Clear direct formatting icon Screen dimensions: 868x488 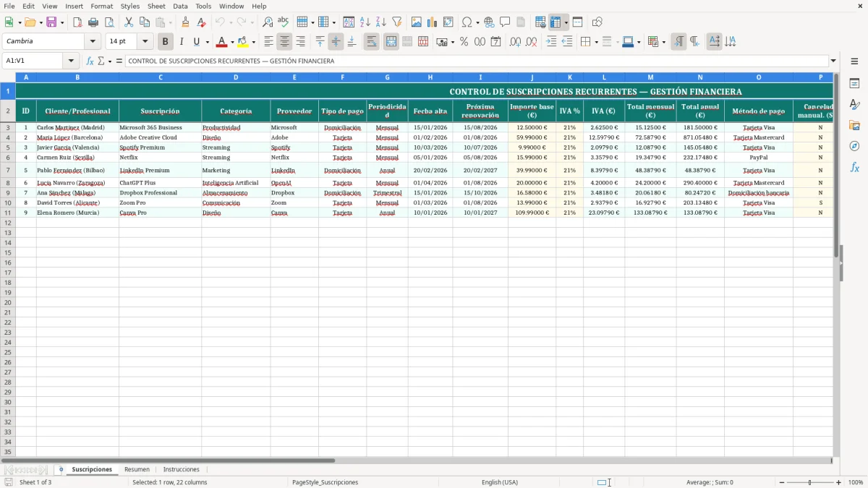point(202,22)
